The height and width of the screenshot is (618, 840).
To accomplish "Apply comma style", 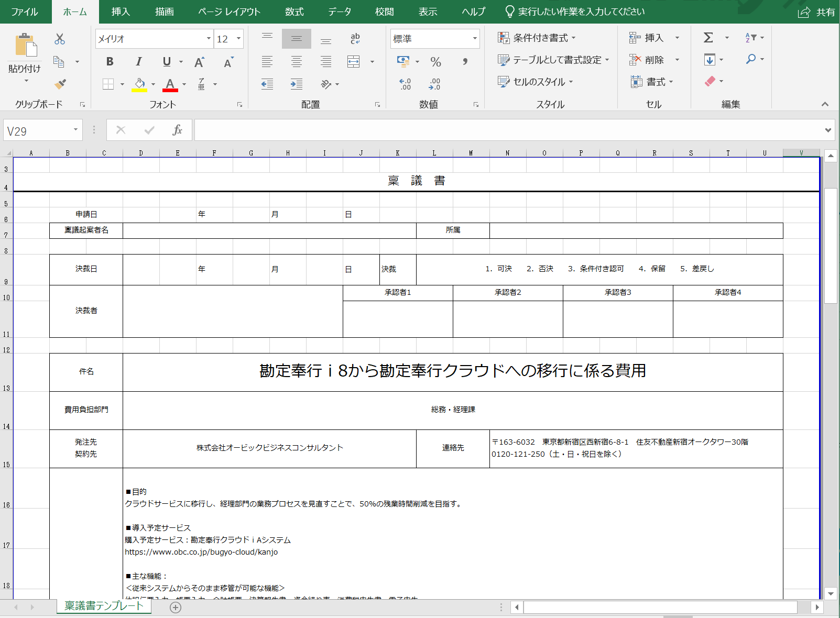I will tap(465, 62).
